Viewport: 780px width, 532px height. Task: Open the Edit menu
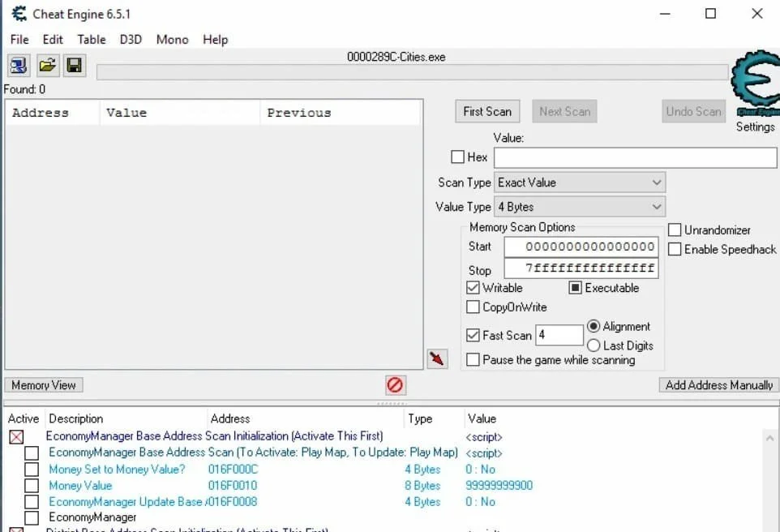(x=53, y=39)
